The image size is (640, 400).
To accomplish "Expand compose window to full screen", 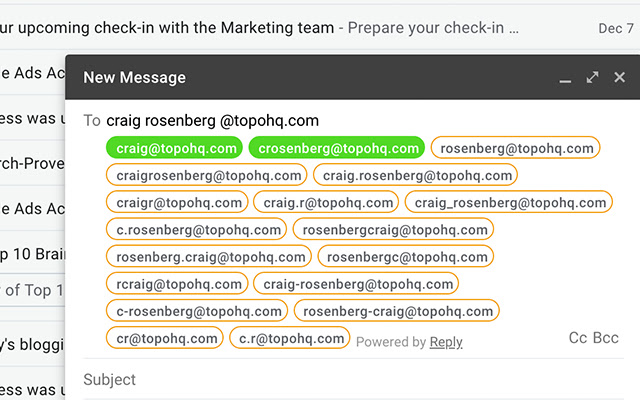I will [592, 77].
